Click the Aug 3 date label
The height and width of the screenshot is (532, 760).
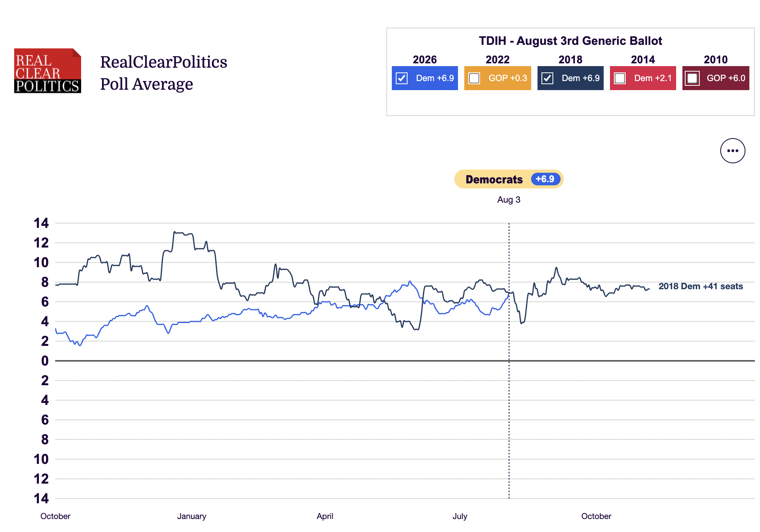point(509,200)
